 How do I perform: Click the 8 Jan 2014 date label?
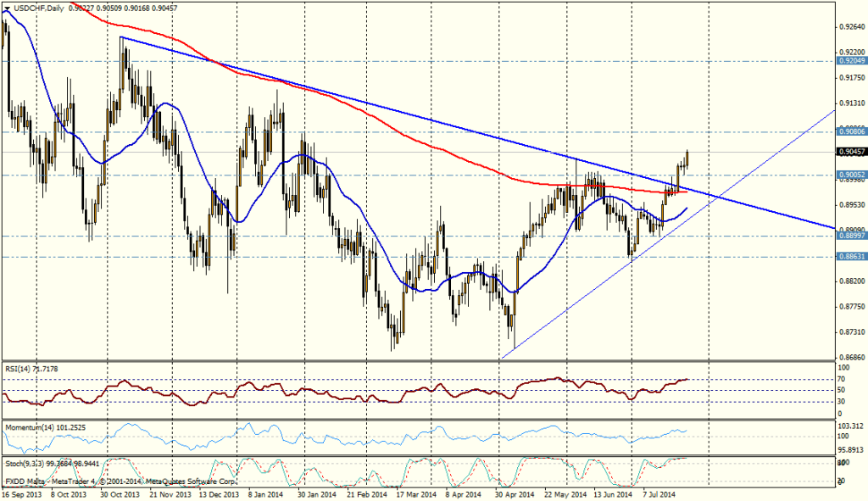click(x=270, y=493)
